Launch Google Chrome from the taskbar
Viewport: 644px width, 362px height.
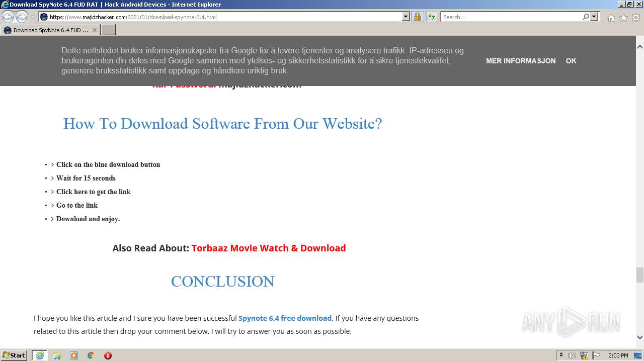pos(91,355)
